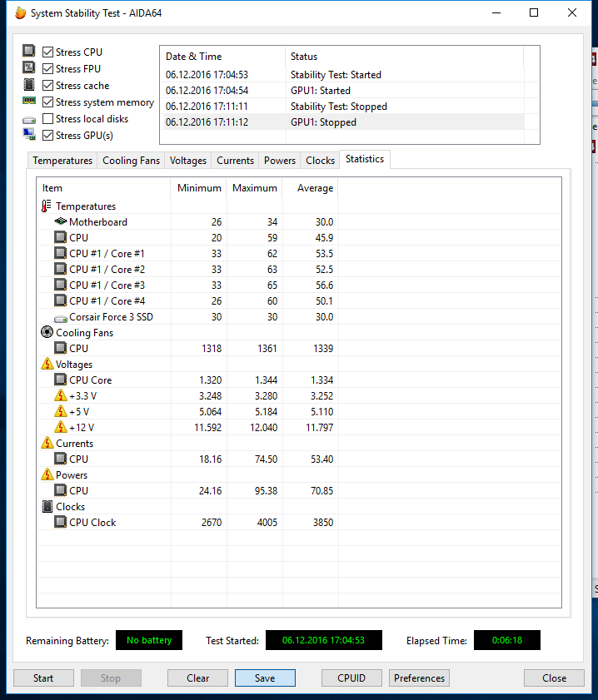
Task: Switch to the Temperatures tab
Action: coord(62,161)
